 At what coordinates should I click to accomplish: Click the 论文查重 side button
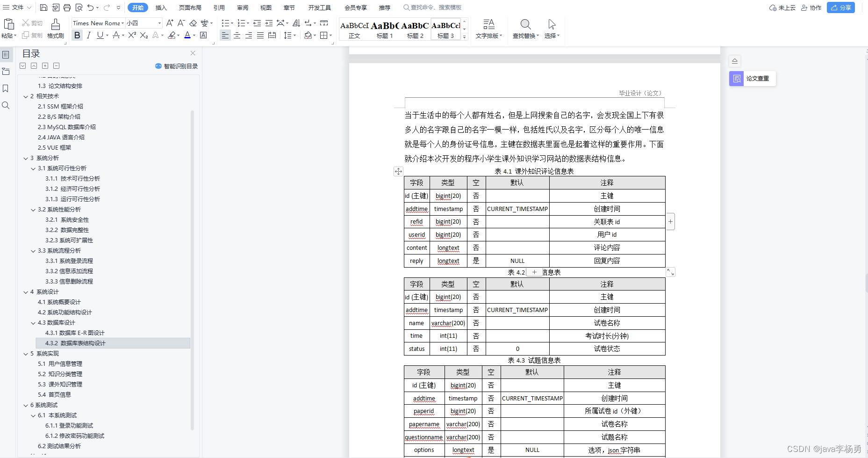pyautogui.click(x=753, y=79)
